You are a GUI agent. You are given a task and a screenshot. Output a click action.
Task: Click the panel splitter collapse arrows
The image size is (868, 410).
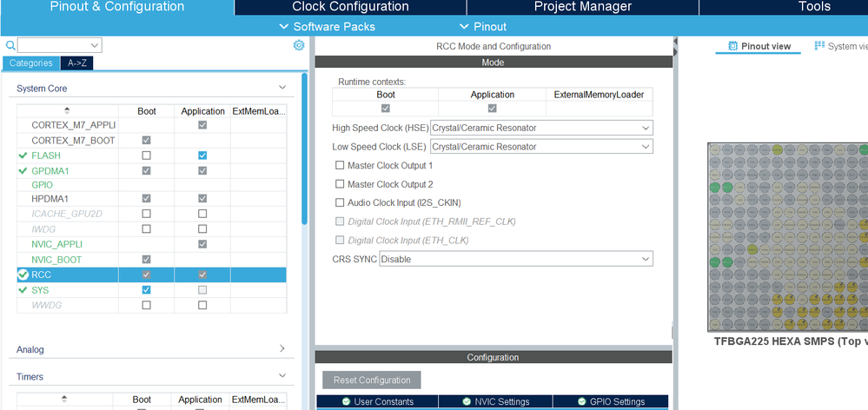(675, 47)
